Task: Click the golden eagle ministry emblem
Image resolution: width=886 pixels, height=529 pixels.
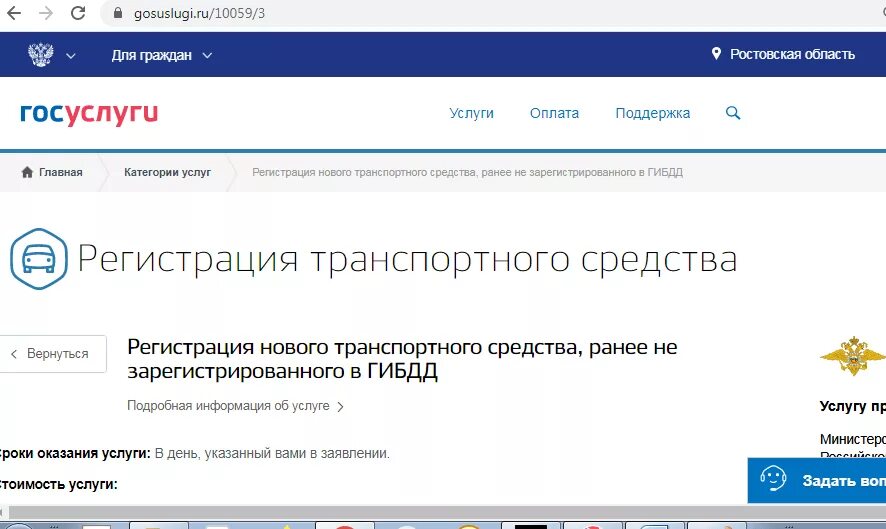Action: click(x=852, y=356)
